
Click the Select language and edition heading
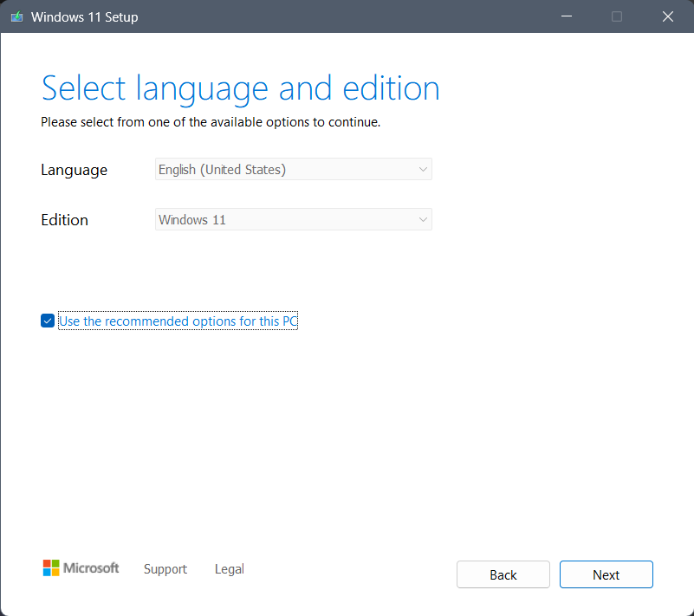(240, 88)
